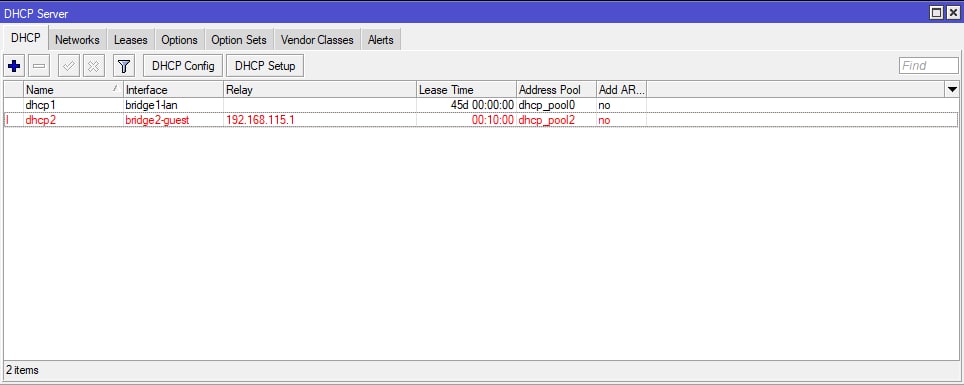Launch the DHCP Setup wizard
This screenshot has width=964, height=385.
pos(265,66)
